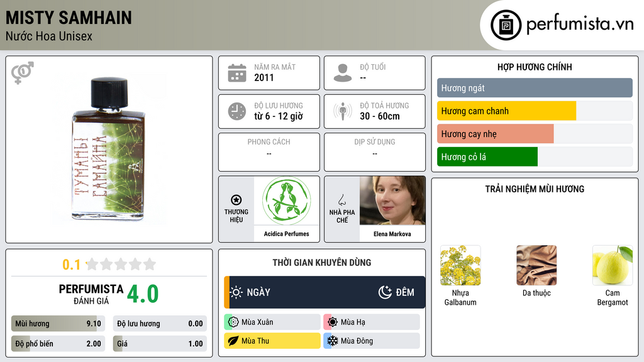Click the từ 6 - 12 giờ longevity value

click(x=279, y=116)
